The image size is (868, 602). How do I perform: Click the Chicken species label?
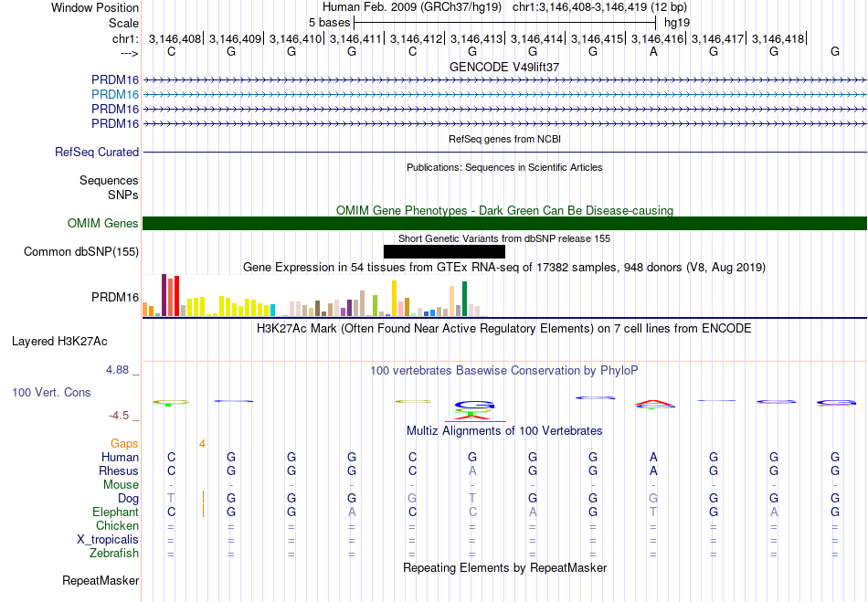coord(117,525)
